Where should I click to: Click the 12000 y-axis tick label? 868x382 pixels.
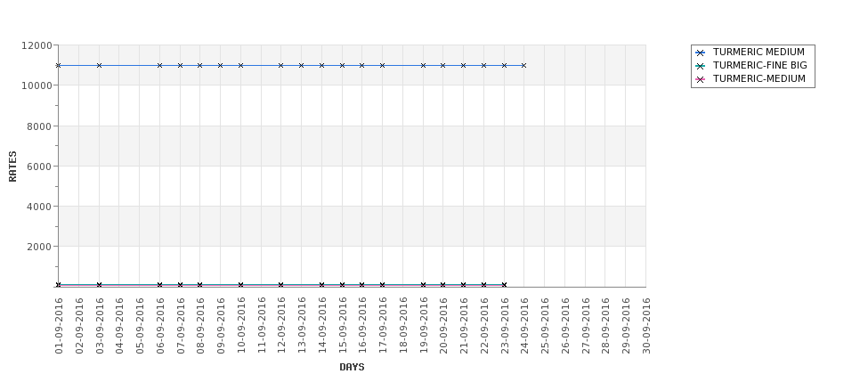coord(34,45)
